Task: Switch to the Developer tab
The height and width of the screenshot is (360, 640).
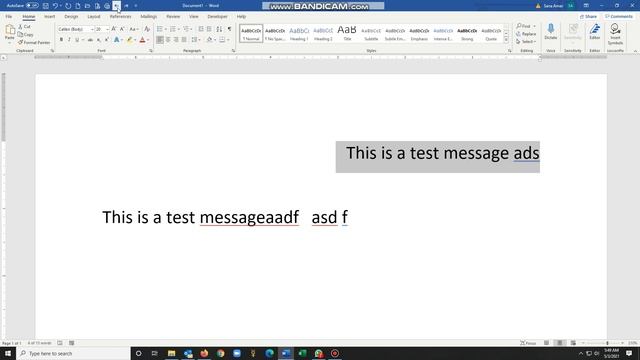Action: pos(217,17)
